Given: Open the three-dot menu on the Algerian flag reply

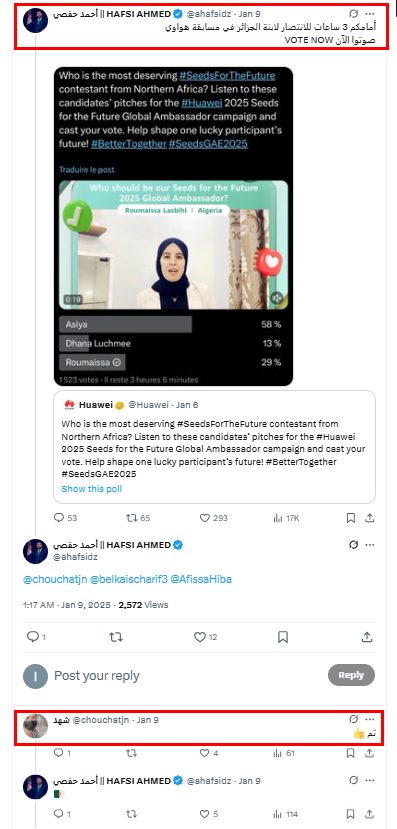Looking at the screenshot, I should tap(370, 780).
